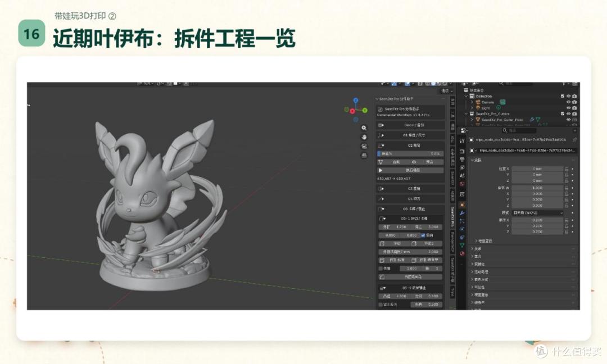The image size is (607, 364).
Task: Open the Tool properties tab icon
Action: click(x=462, y=141)
